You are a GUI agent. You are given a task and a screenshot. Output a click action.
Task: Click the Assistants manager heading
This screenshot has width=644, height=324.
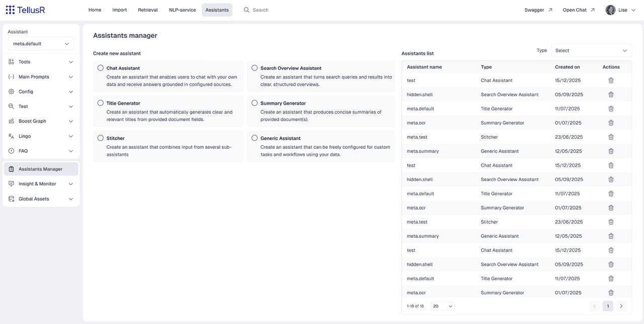pos(125,36)
